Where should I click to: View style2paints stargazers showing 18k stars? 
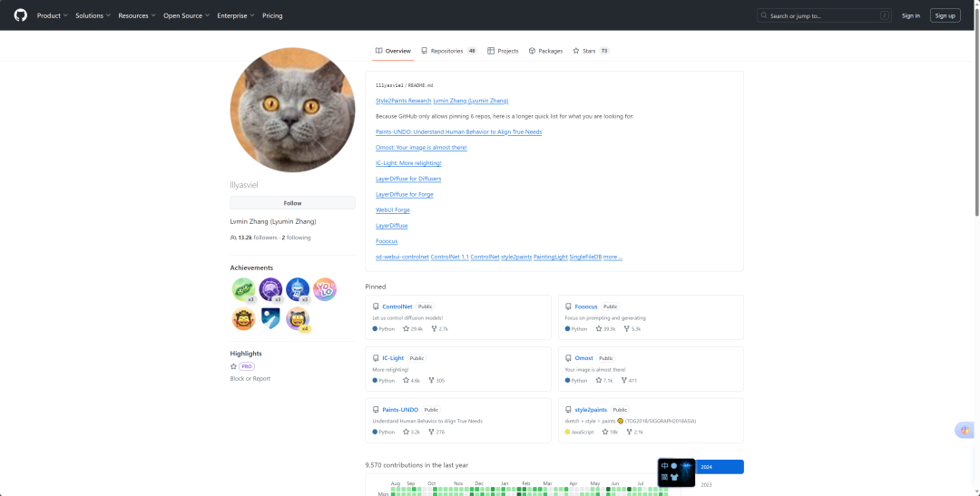(x=610, y=432)
